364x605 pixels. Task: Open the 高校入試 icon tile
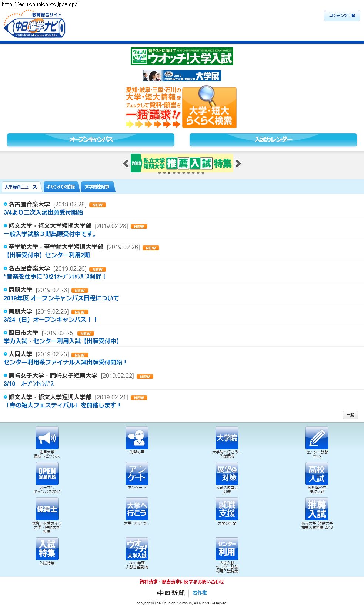coord(317,473)
